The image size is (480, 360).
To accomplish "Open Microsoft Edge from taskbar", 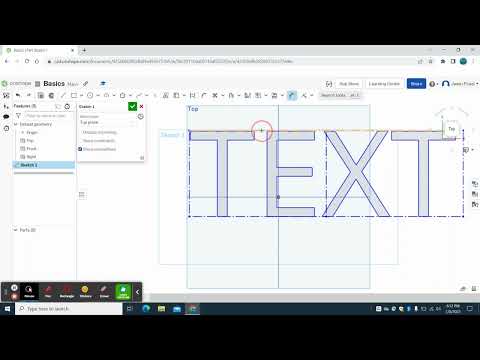I will (146, 309).
